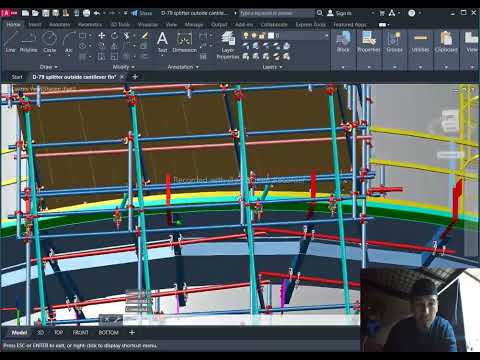Open the Properties panel dropdown
Screen dimensions: 480x360
coord(369,67)
